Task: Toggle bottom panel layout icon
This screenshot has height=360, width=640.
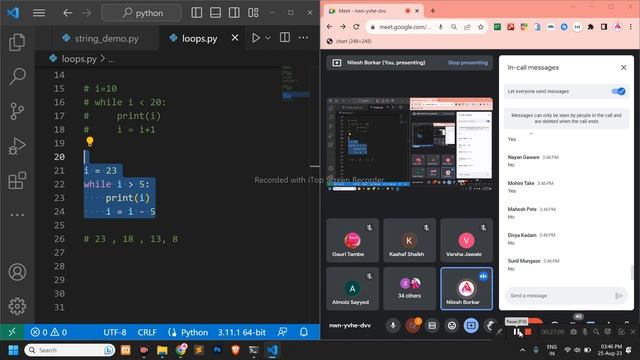Action: [x=216, y=13]
